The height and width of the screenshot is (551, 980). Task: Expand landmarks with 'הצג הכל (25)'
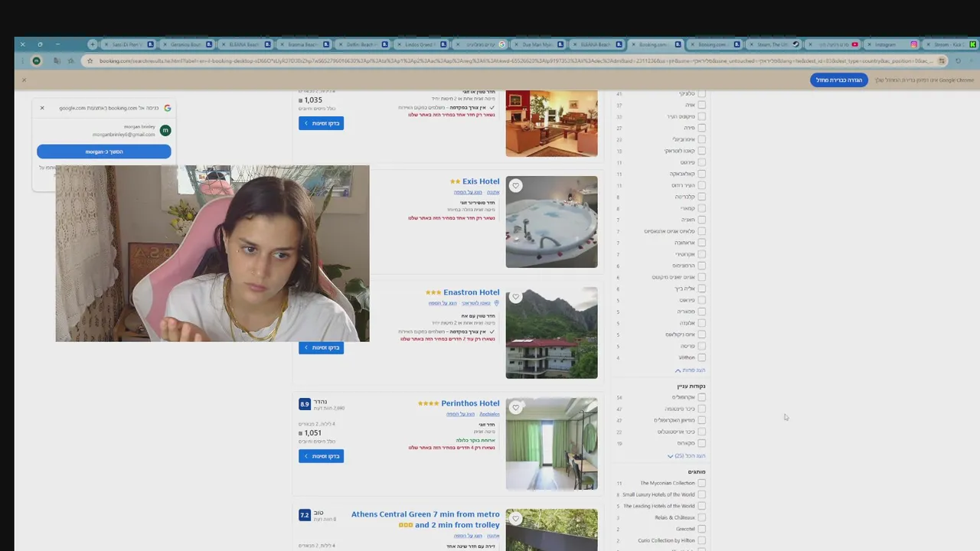[686, 456]
